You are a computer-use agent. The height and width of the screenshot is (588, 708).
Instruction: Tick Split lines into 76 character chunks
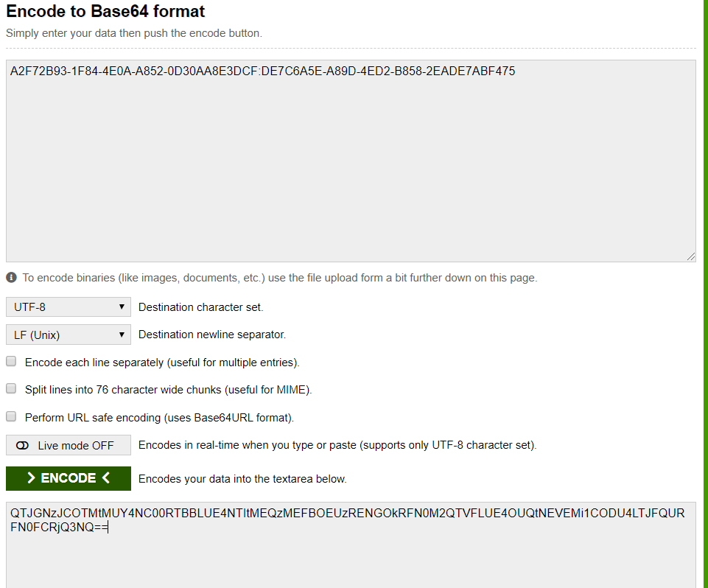(x=11, y=389)
